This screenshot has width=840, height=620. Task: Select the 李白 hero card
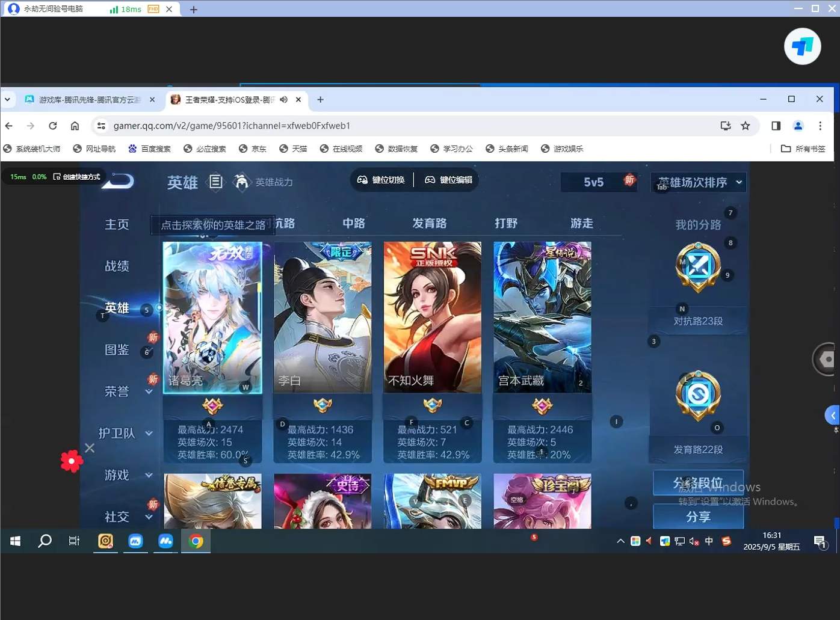click(323, 318)
